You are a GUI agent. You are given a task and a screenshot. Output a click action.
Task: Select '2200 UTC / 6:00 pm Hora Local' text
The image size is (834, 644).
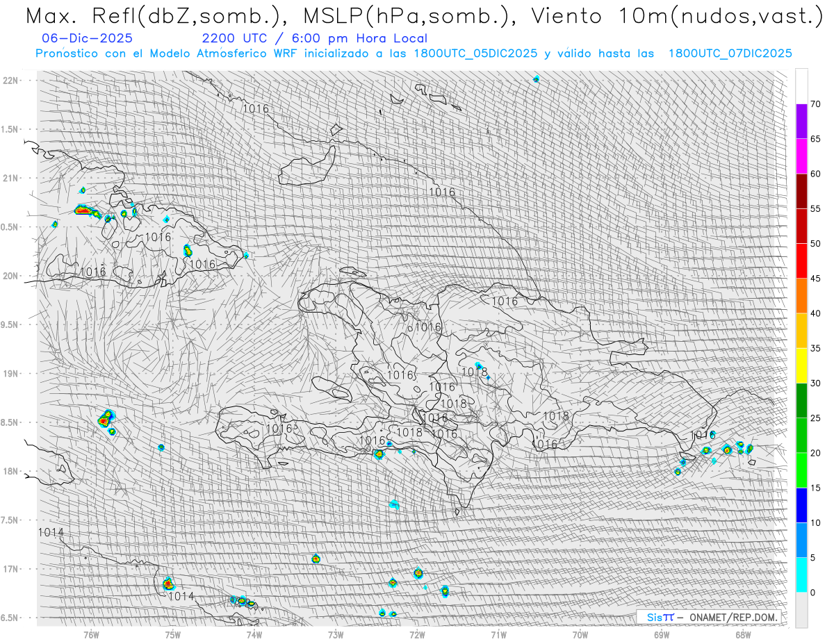point(315,39)
